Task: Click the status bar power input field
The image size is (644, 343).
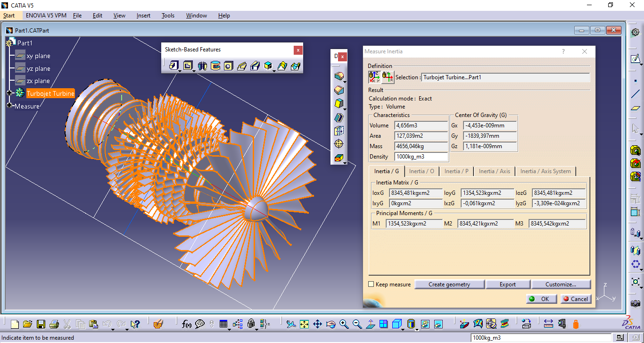Action: pos(541,338)
